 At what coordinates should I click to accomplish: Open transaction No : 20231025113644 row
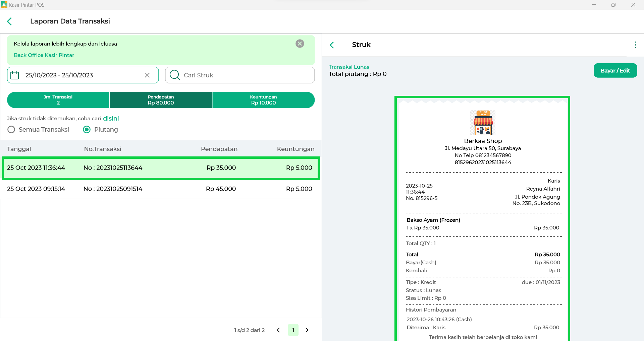[161, 168]
